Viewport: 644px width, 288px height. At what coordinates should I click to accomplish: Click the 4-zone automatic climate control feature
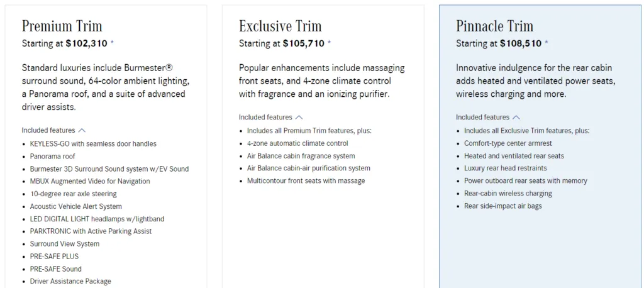pos(297,143)
